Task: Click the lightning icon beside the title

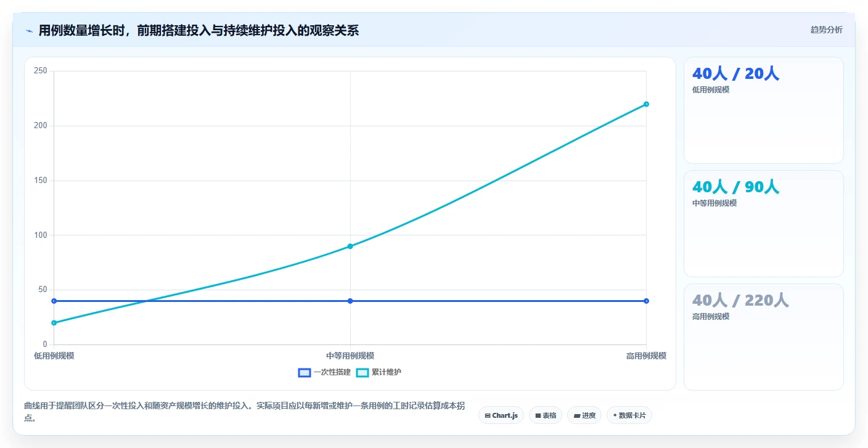Action: pos(30,31)
